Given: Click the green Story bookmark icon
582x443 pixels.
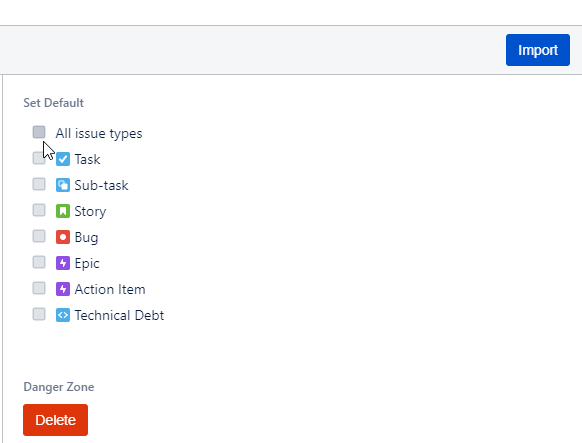Looking at the screenshot, I should [63, 211].
